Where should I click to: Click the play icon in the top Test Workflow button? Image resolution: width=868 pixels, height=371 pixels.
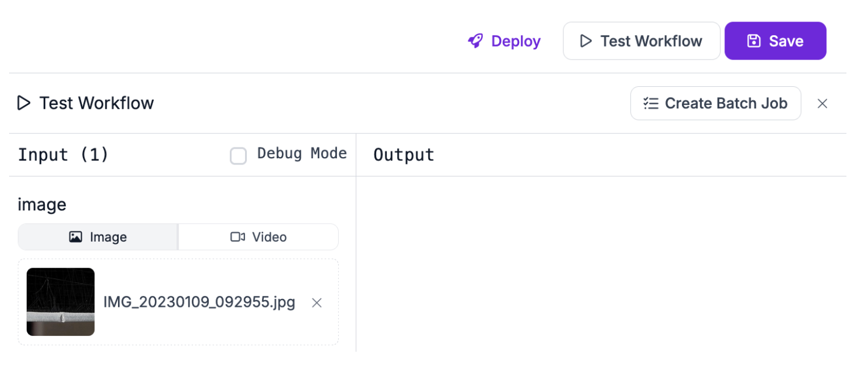[x=585, y=41]
